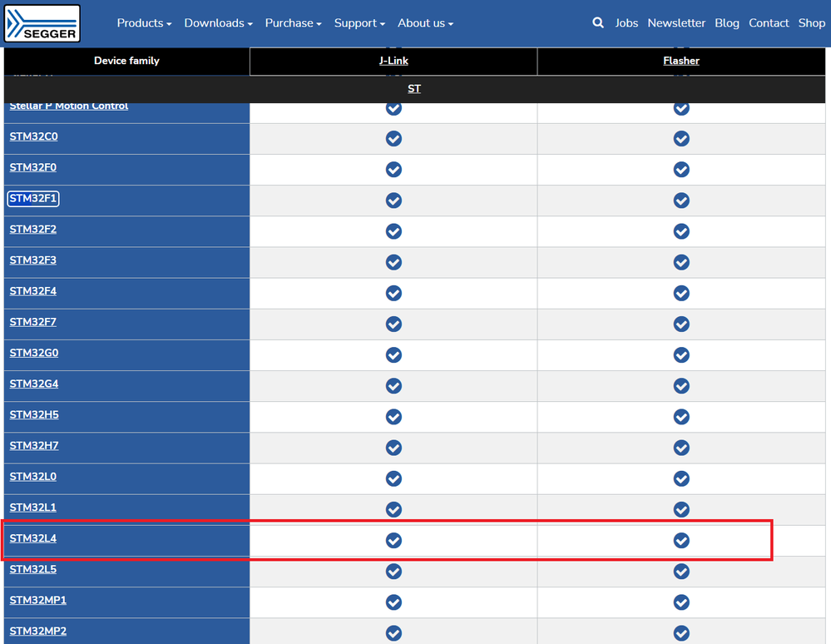View the STM32G0 family page
Viewport: 831px width, 644px height.
[x=34, y=353]
